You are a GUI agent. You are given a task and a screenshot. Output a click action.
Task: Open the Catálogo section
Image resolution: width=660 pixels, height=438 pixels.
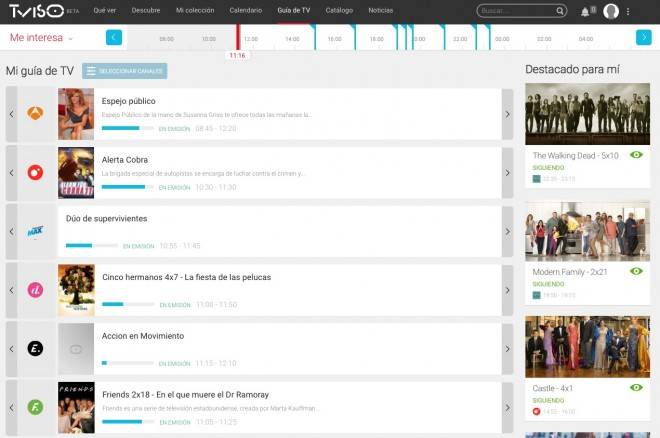click(x=339, y=11)
